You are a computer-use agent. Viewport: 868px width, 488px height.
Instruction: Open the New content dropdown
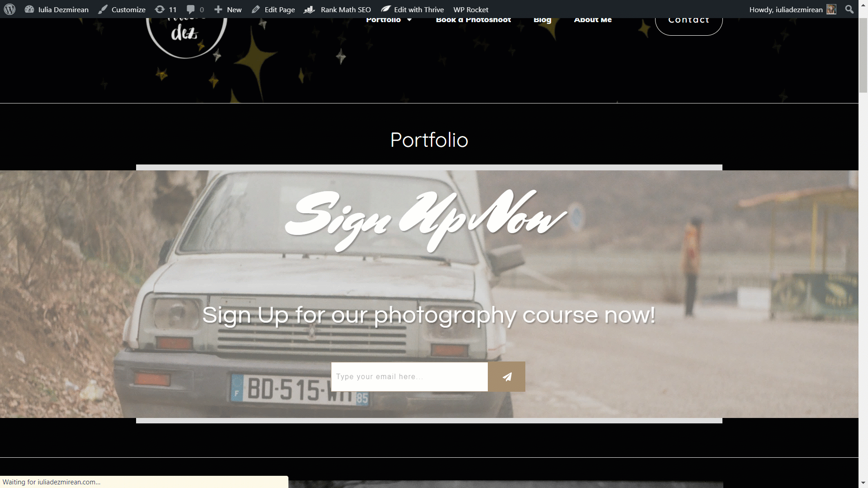click(228, 9)
